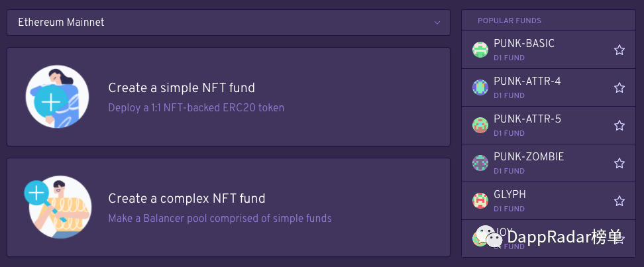This screenshot has height=267, width=644.
Task: Click the Popular Funds header
Action: coord(510,21)
